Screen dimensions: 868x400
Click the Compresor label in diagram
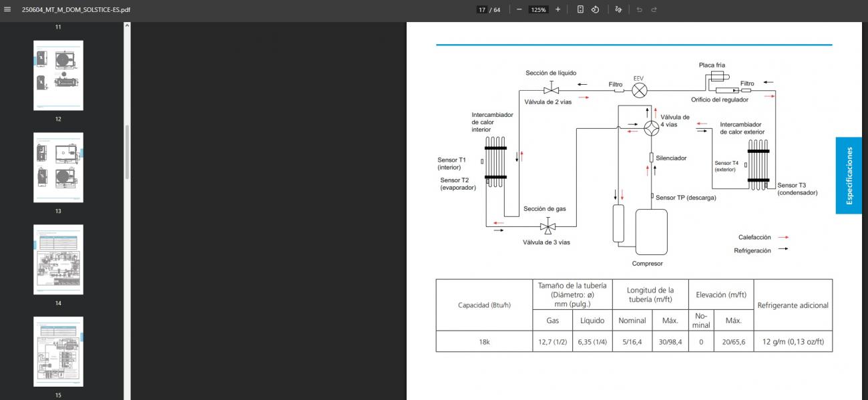(x=647, y=263)
